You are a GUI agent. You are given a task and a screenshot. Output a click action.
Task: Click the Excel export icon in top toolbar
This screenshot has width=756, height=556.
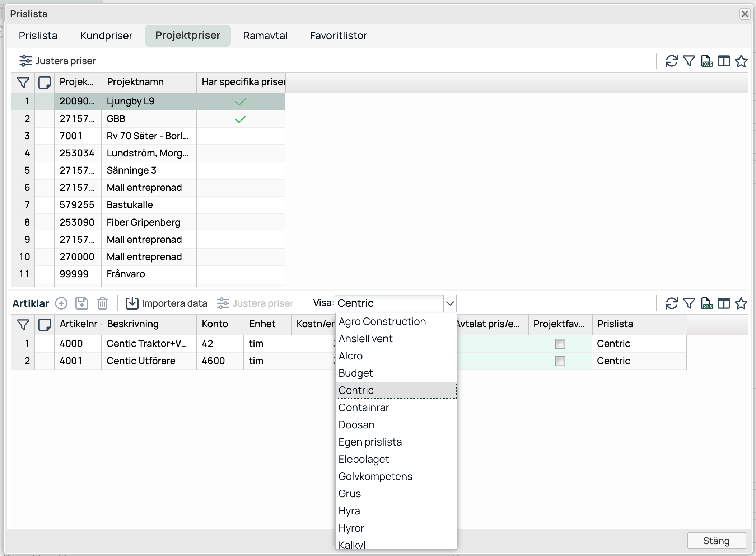click(x=706, y=61)
